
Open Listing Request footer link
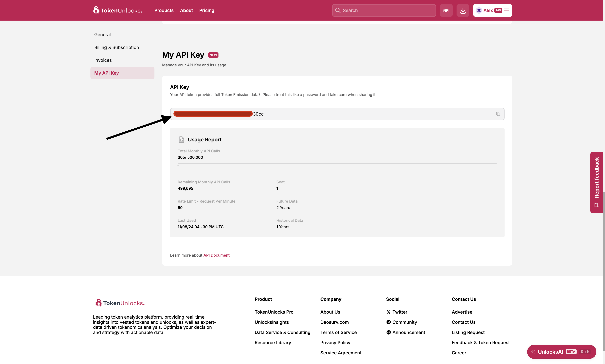click(x=468, y=332)
